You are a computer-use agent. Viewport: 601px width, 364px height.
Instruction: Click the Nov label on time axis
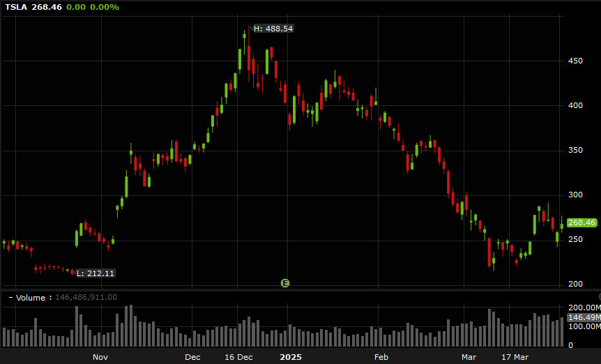(x=100, y=357)
